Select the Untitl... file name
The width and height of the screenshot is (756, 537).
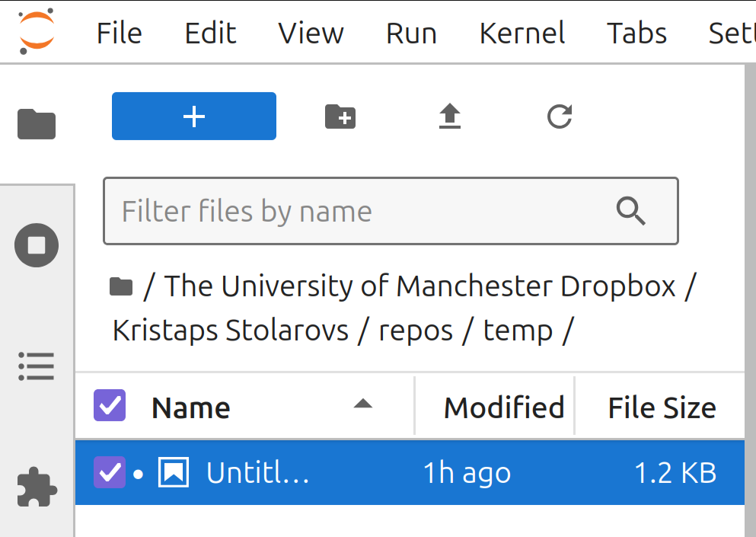pos(258,472)
